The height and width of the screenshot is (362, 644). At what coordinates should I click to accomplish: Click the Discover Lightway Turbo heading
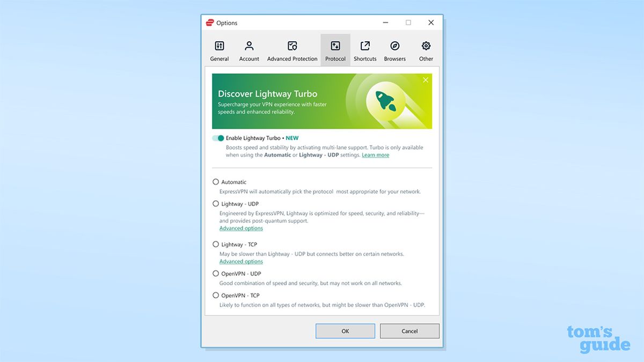(267, 94)
